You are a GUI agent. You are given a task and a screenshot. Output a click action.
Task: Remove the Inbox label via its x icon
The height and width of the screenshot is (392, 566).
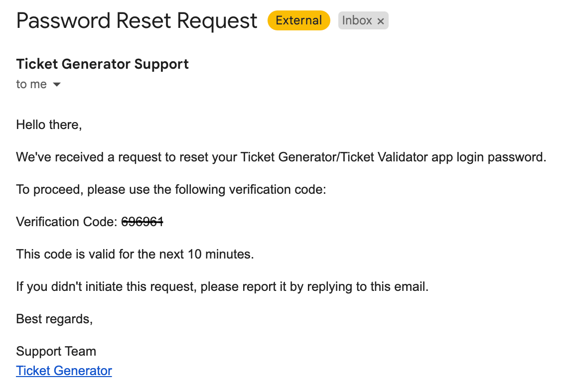pyautogui.click(x=381, y=20)
